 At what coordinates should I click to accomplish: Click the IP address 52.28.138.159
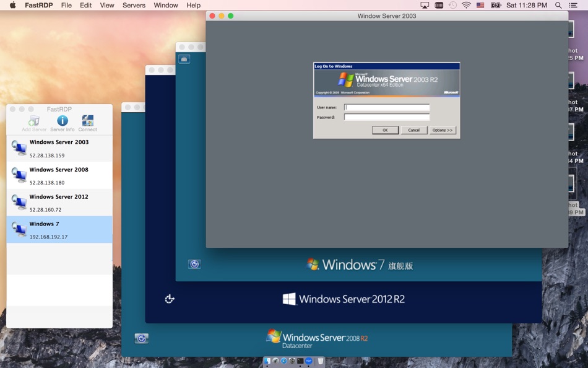[x=47, y=156]
